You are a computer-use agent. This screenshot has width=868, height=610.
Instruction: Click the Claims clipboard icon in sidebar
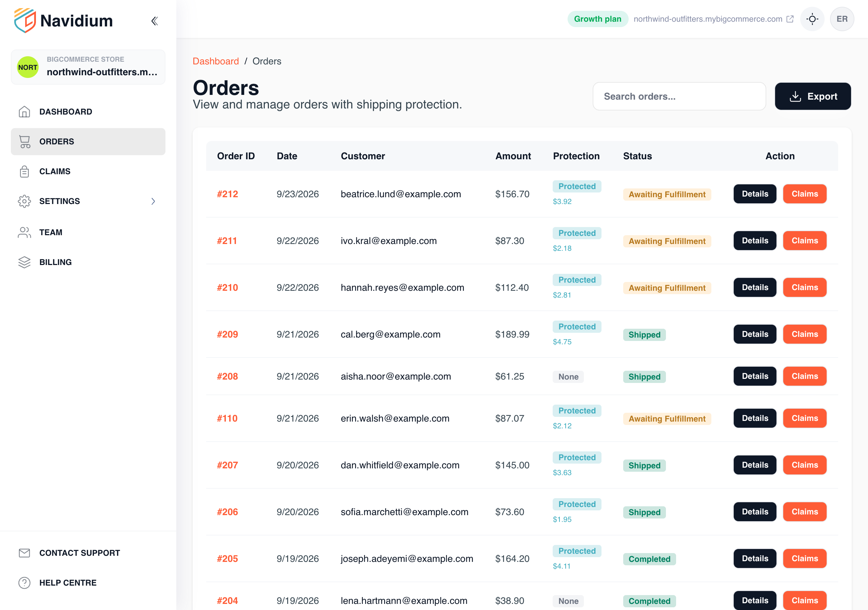point(24,171)
